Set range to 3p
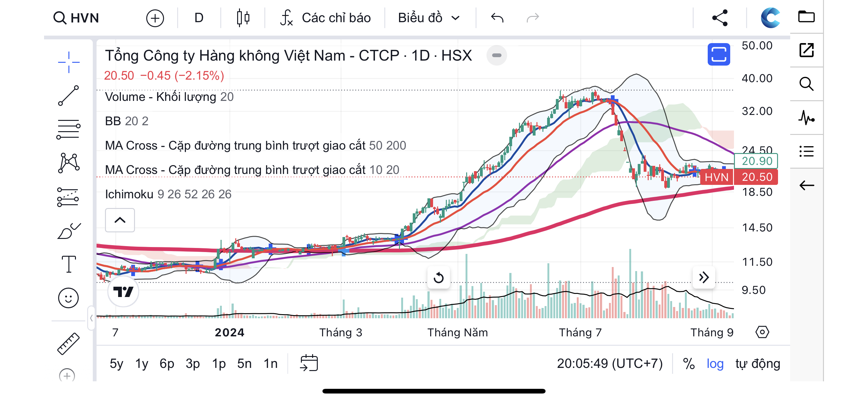868x401 pixels. pyautogui.click(x=193, y=363)
